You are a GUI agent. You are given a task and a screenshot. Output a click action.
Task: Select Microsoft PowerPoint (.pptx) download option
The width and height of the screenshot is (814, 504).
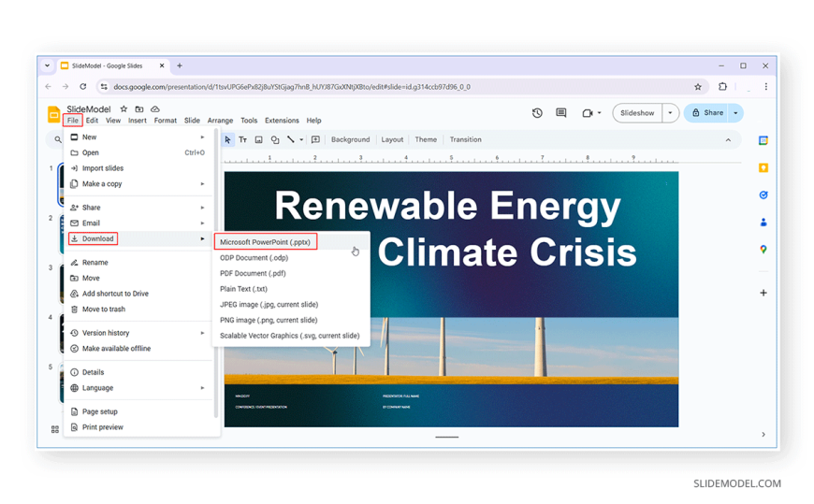pos(266,242)
